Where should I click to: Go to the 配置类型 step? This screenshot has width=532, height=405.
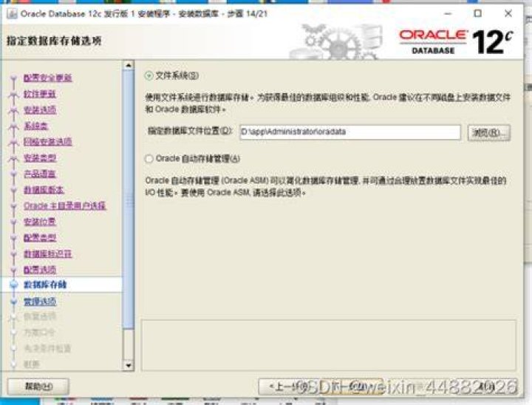tap(40, 238)
